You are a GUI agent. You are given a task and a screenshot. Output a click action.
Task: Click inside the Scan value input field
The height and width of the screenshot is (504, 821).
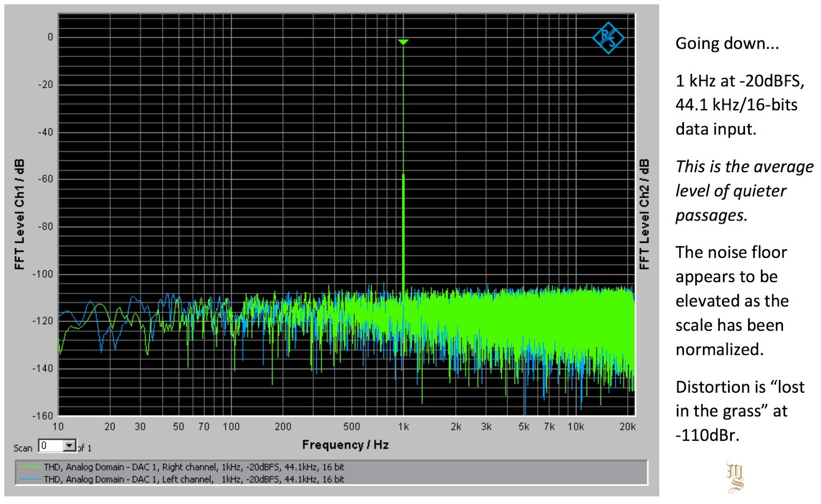click(51, 447)
